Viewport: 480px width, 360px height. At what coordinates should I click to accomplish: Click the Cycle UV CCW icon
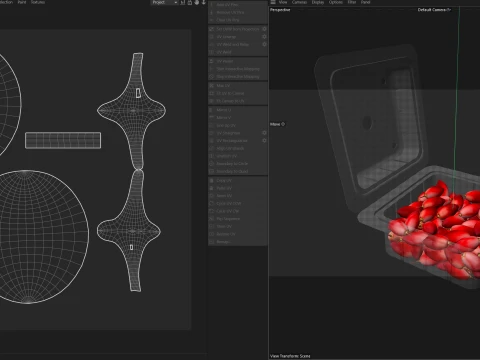(x=211, y=203)
